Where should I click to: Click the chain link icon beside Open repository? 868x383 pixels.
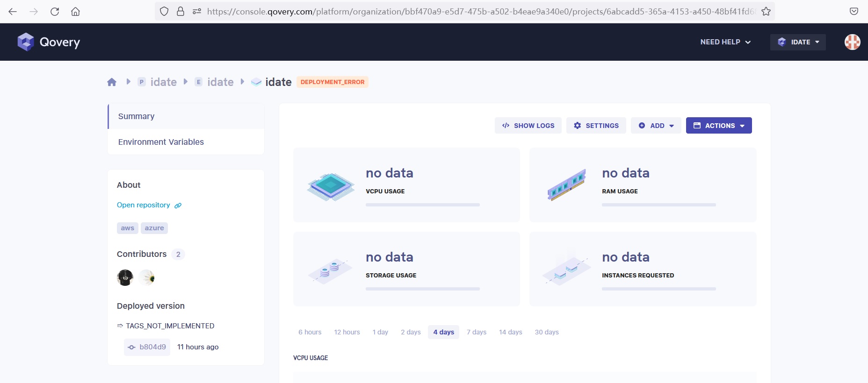[178, 206]
